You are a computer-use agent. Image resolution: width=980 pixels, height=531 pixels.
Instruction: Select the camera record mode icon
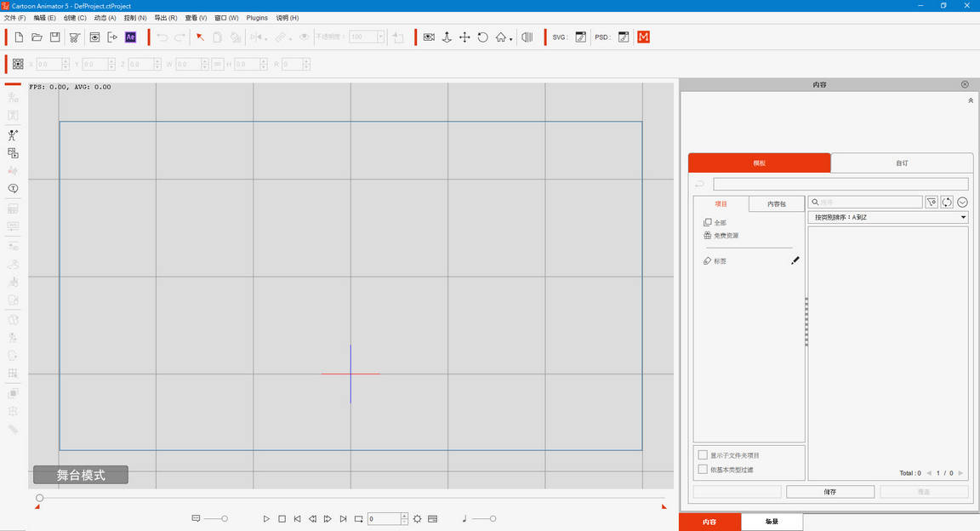(x=429, y=37)
